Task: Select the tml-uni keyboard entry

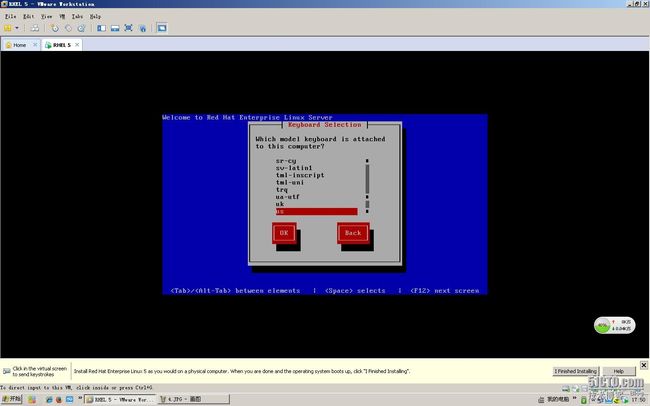Action: pos(290,182)
